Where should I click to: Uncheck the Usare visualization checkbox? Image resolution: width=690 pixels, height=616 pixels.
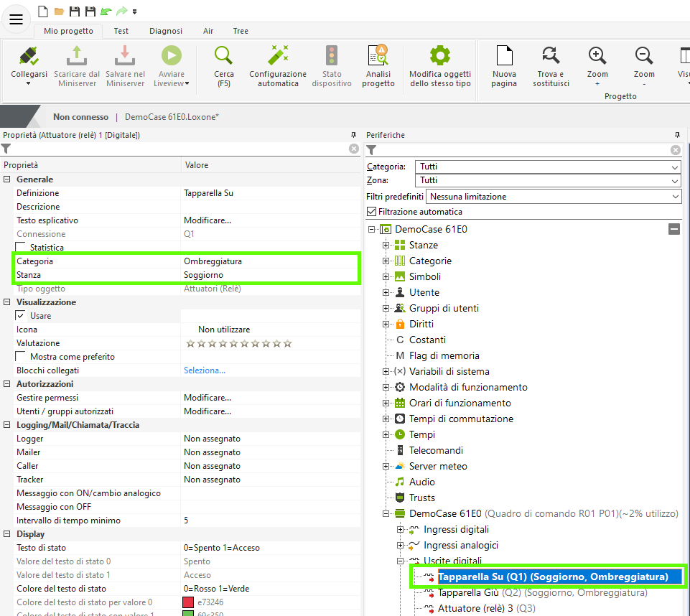click(x=21, y=316)
